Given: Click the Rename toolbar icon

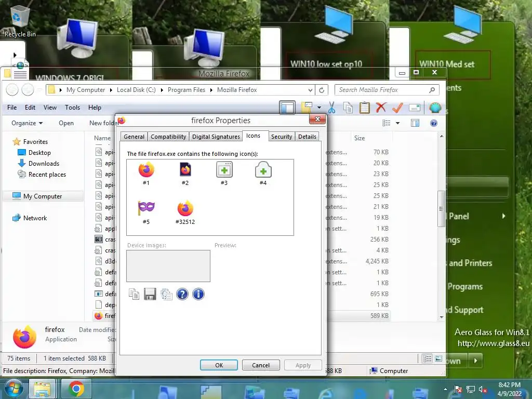Looking at the screenshot, I should point(415,108).
